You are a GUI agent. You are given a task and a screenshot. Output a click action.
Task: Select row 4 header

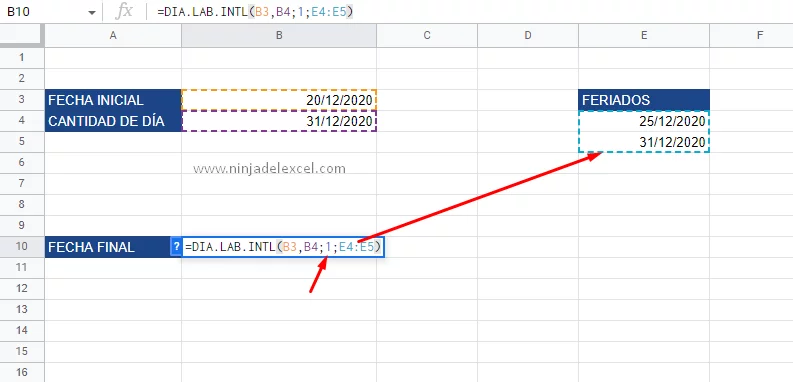click(22, 121)
